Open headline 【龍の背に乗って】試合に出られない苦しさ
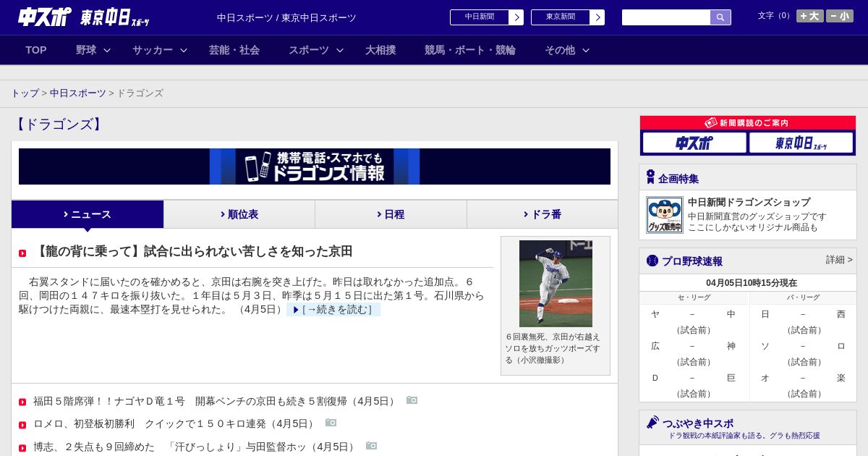The width and height of the screenshot is (868, 456). (x=193, y=251)
